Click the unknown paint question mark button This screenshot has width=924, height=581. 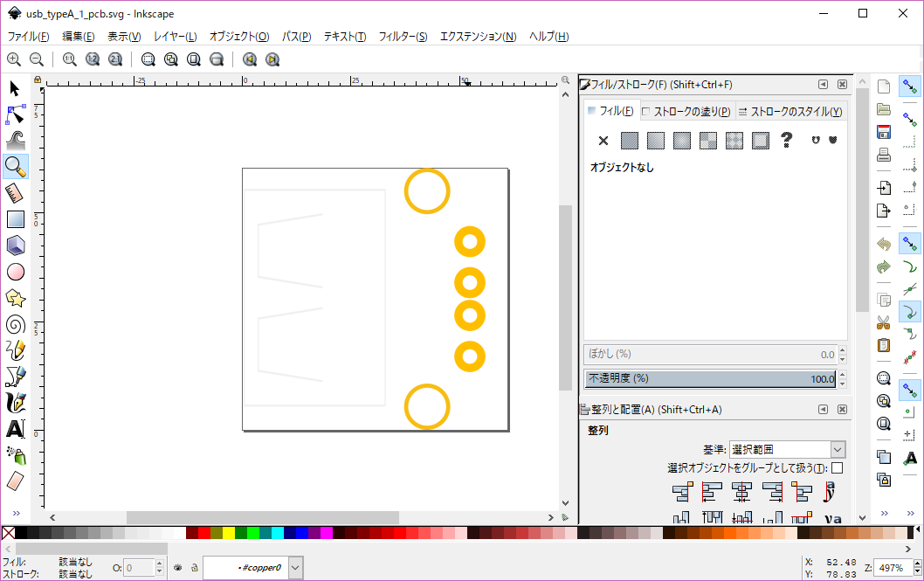(x=786, y=140)
